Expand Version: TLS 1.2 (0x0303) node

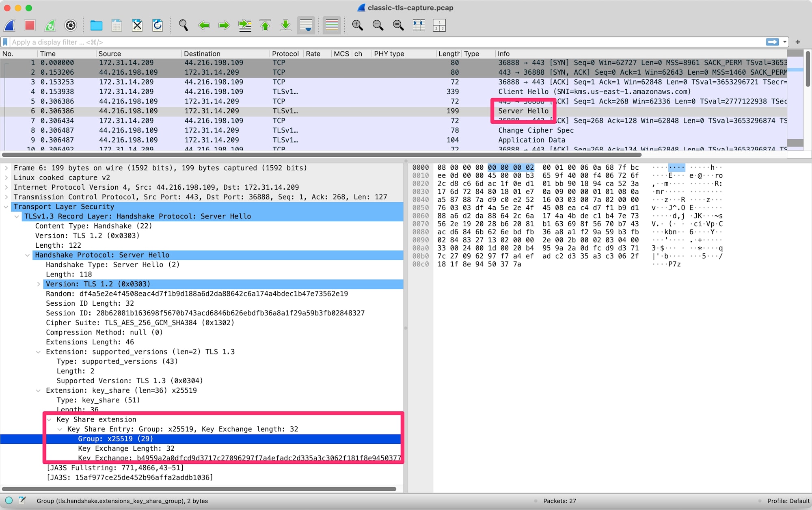tap(38, 284)
